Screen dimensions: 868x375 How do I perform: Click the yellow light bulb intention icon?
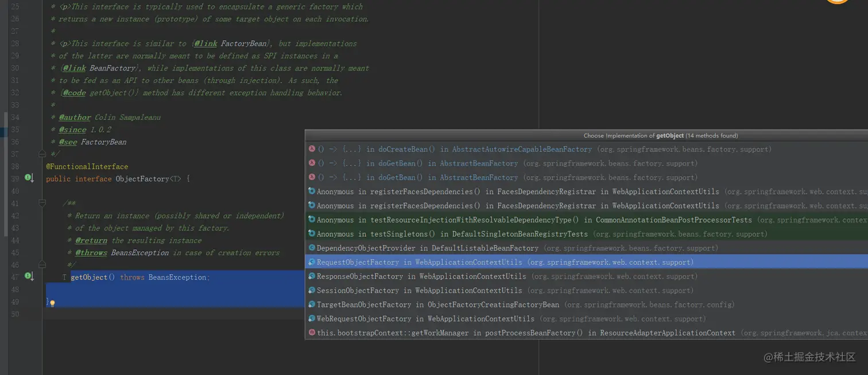[52, 303]
